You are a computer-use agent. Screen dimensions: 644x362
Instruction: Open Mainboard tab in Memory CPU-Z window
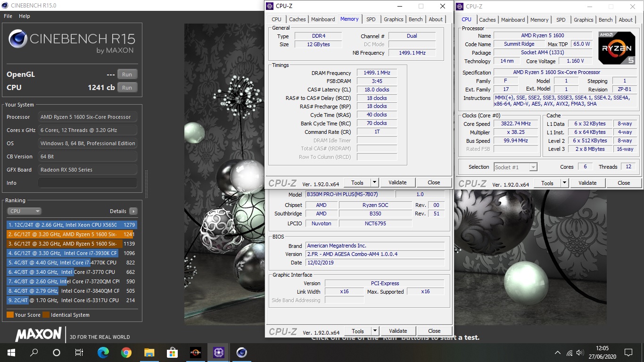323,19
